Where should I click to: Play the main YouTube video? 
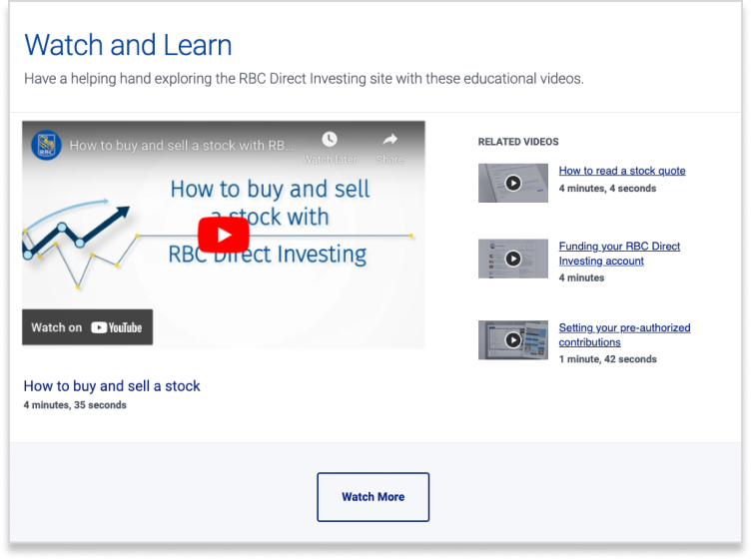click(x=224, y=235)
